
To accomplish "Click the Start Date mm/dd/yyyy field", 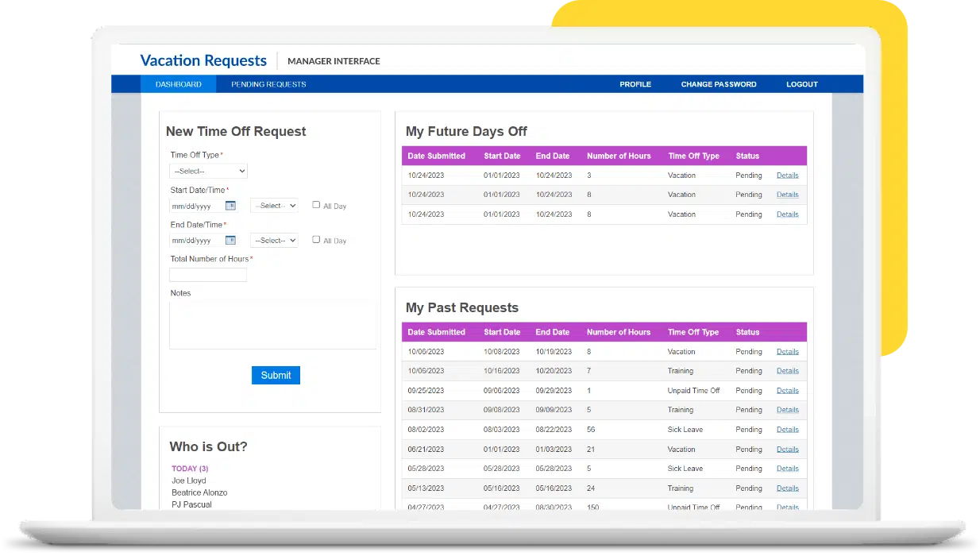I will pyautogui.click(x=196, y=206).
